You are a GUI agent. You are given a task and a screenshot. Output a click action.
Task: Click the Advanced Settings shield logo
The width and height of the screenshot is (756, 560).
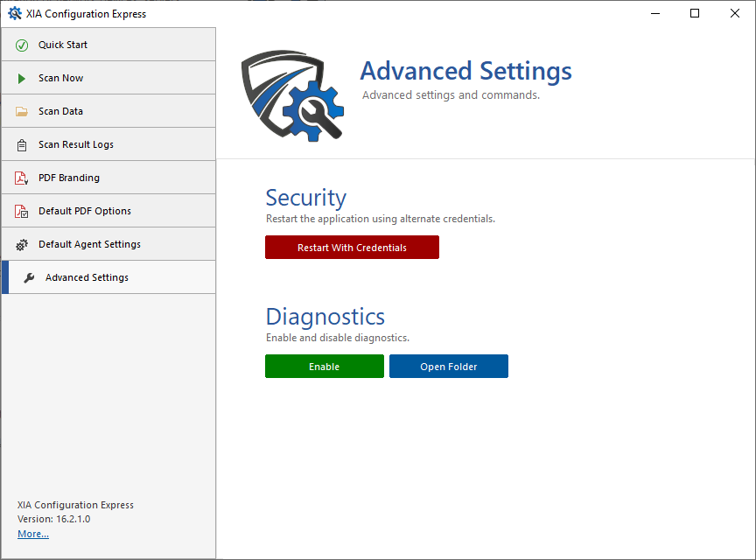tap(292, 95)
